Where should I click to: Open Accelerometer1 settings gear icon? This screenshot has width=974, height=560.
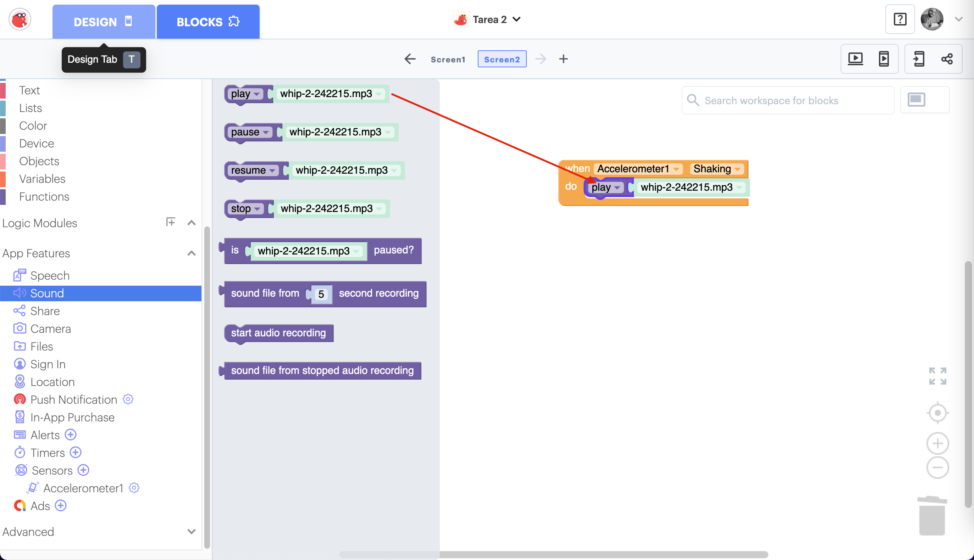(134, 488)
